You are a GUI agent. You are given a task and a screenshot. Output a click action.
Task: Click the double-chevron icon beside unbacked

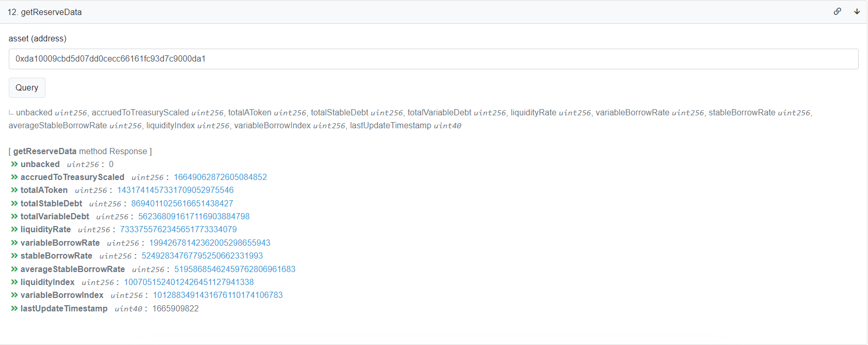point(14,164)
